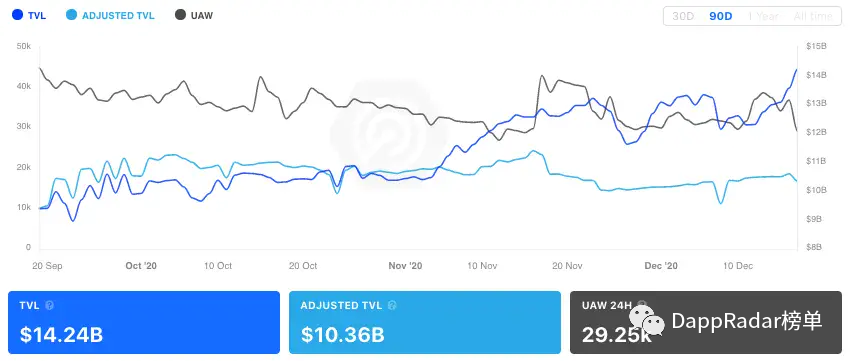
Task: Toggle the UAW series legend dot
Action: (181, 15)
